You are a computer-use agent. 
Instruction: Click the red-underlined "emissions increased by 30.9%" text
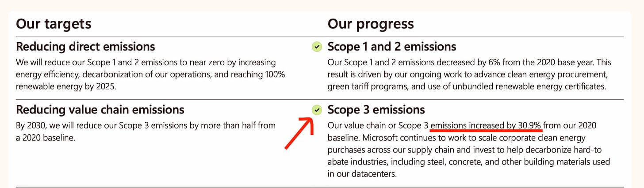point(486,126)
